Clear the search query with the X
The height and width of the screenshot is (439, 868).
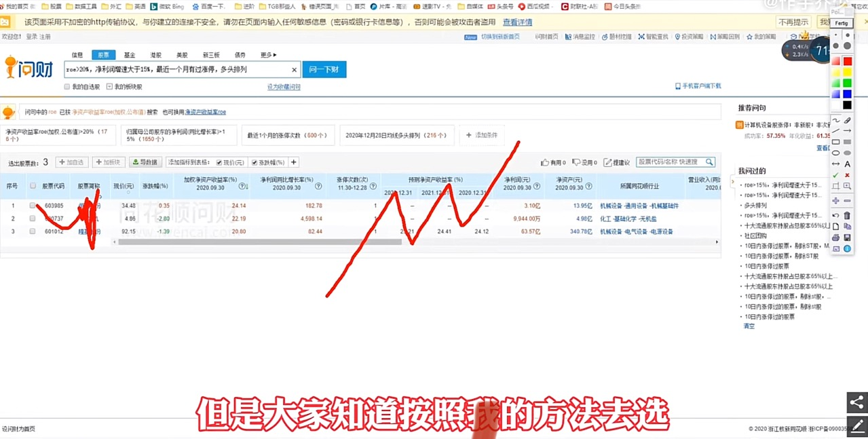294,69
